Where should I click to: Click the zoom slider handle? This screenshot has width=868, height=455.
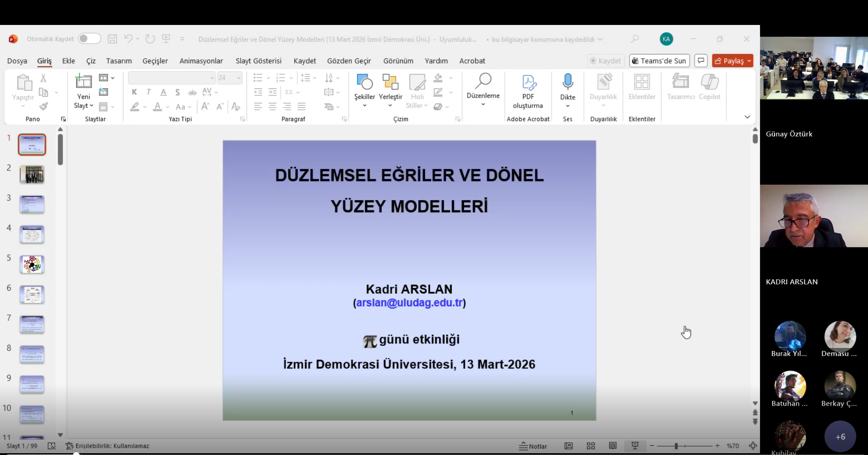(x=676, y=446)
